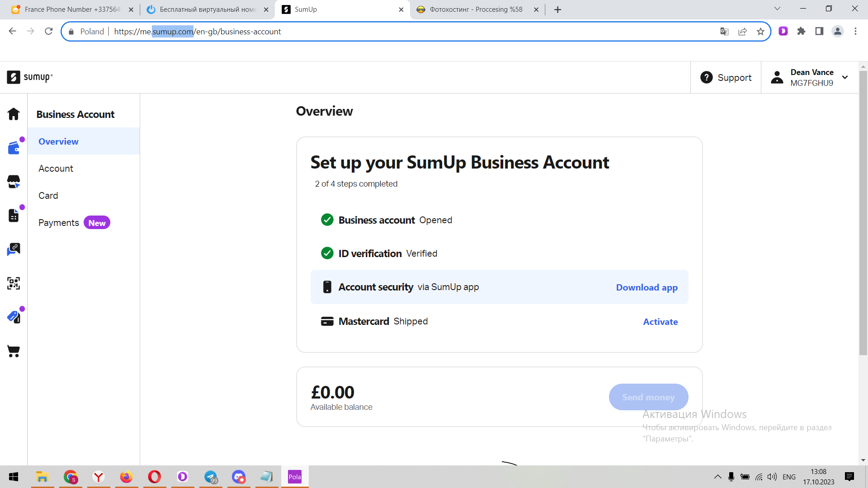The height and width of the screenshot is (488, 868).
Task: Click the payment links chat icon
Action: 14,249
